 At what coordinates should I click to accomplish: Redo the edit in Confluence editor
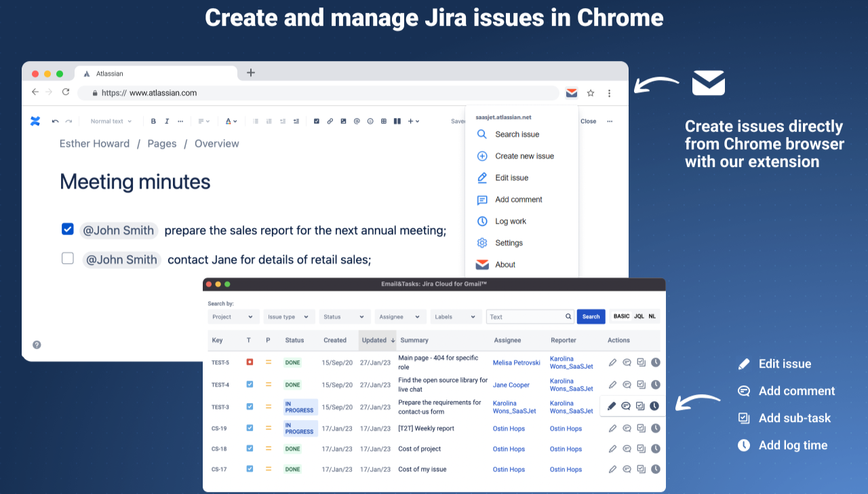[x=68, y=121]
